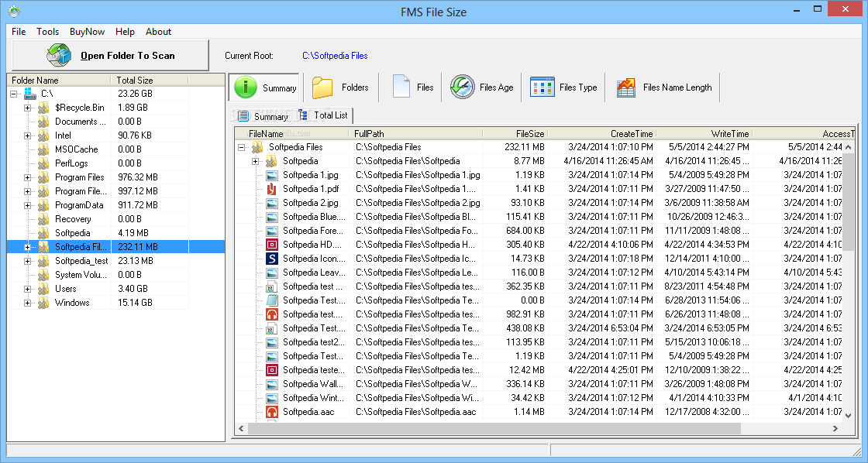Select the System Volu... folder in tree
Screen dimensions: 868x463
(x=81, y=275)
